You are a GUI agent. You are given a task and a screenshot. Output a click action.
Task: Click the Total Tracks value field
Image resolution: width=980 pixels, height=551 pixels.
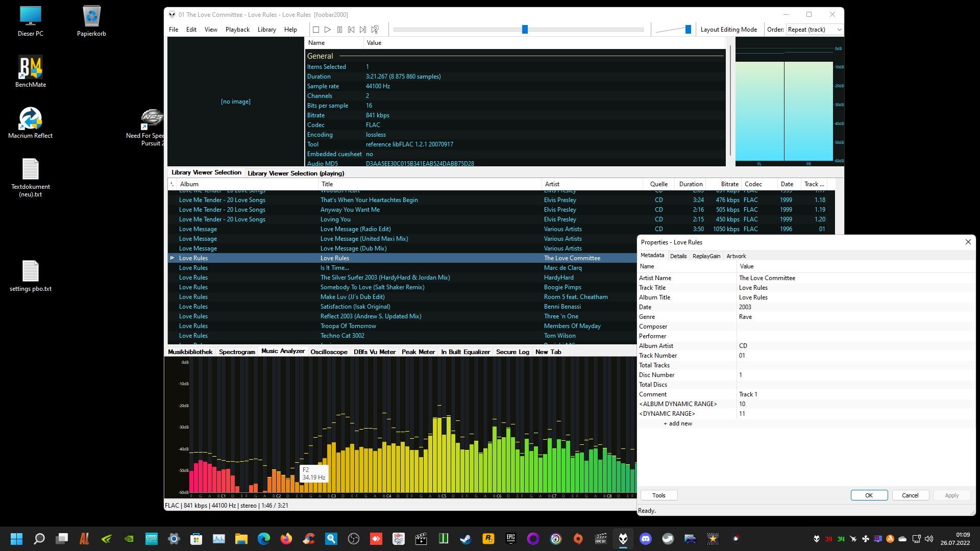pyautogui.click(x=855, y=365)
